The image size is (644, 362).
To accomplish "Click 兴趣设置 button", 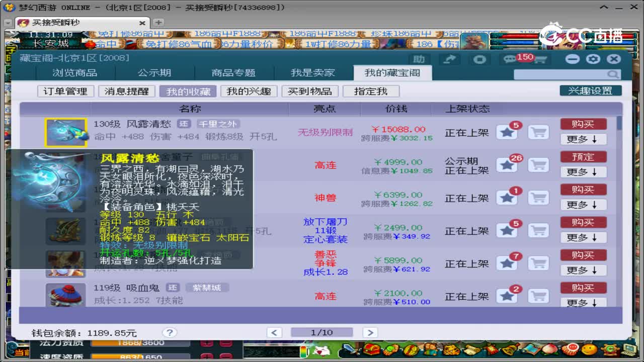I will click(591, 90).
